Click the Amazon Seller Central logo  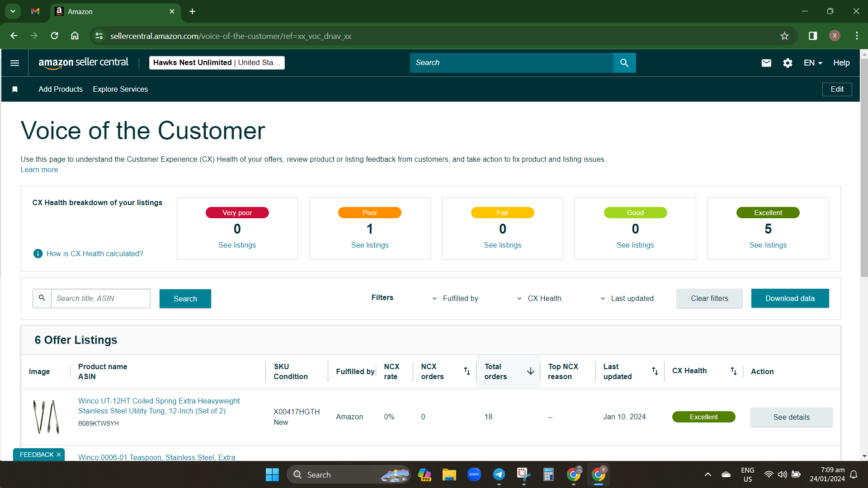[x=83, y=63]
